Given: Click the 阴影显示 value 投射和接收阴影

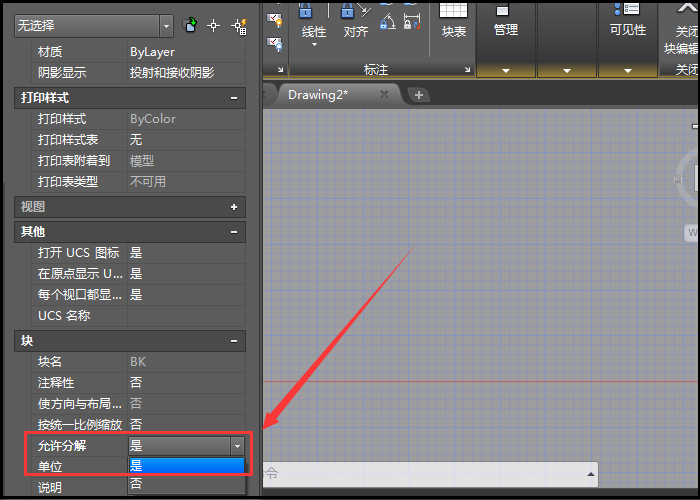Looking at the screenshot, I should click(187, 73).
